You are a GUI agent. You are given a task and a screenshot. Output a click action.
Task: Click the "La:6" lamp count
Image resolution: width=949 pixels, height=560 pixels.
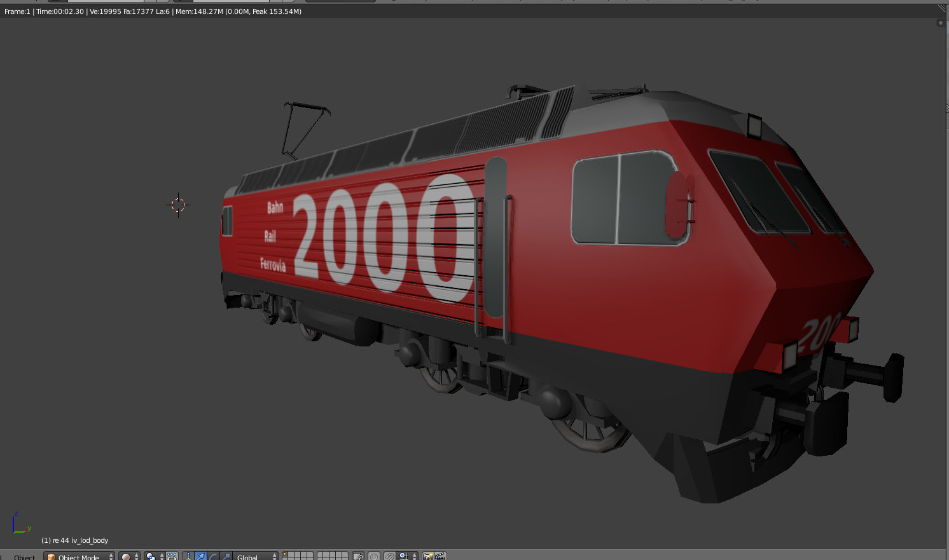tap(163, 11)
